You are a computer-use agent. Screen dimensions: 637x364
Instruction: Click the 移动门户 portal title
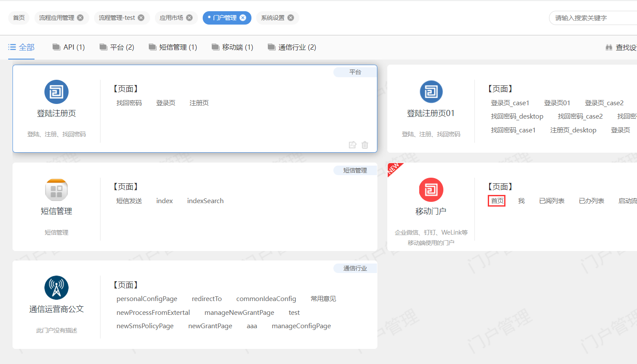[x=431, y=211]
